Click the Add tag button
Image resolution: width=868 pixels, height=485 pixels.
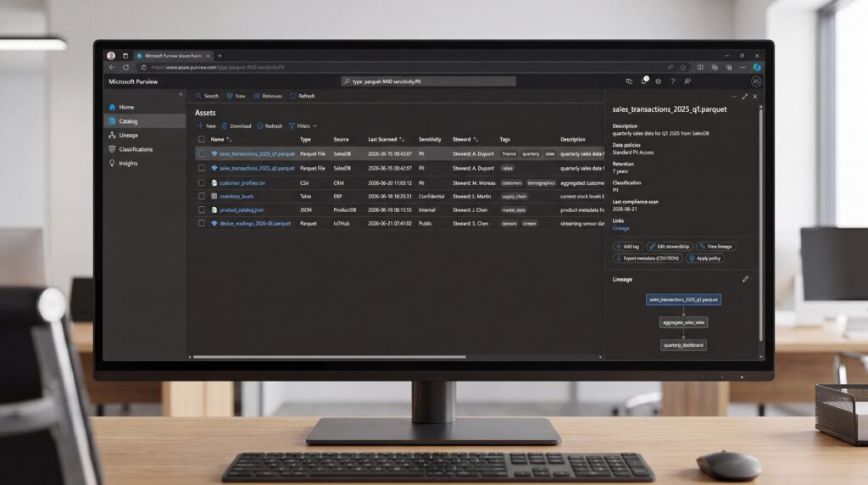[627, 247]
